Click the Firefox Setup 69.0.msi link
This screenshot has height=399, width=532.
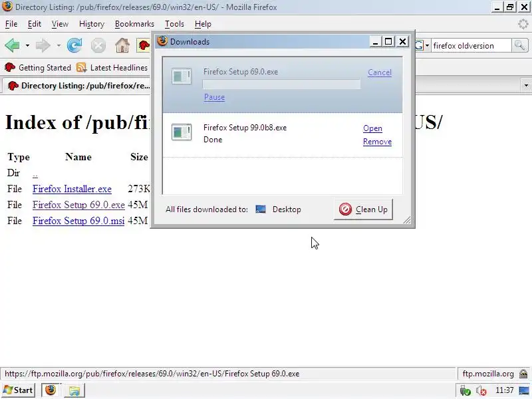tap(78, 221)
